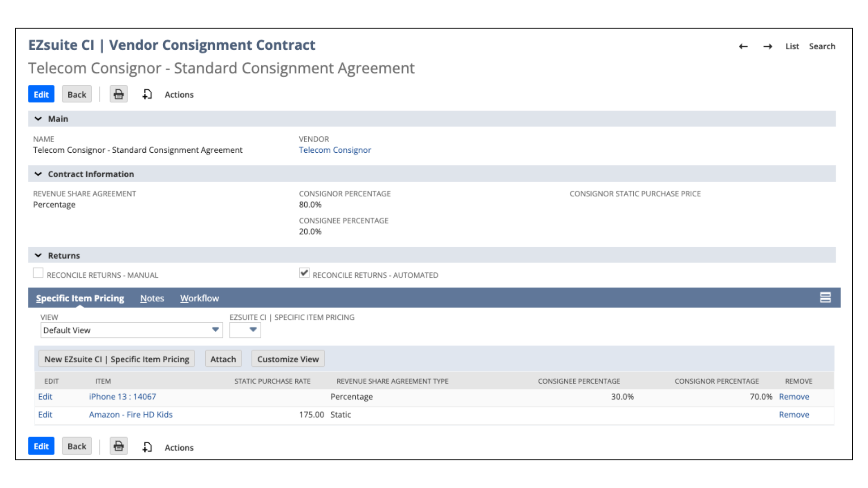The image size is (868, 488).
Task: Enable Reconcile Returns - Manual checkbox
Action: click(x=38, y=273)
